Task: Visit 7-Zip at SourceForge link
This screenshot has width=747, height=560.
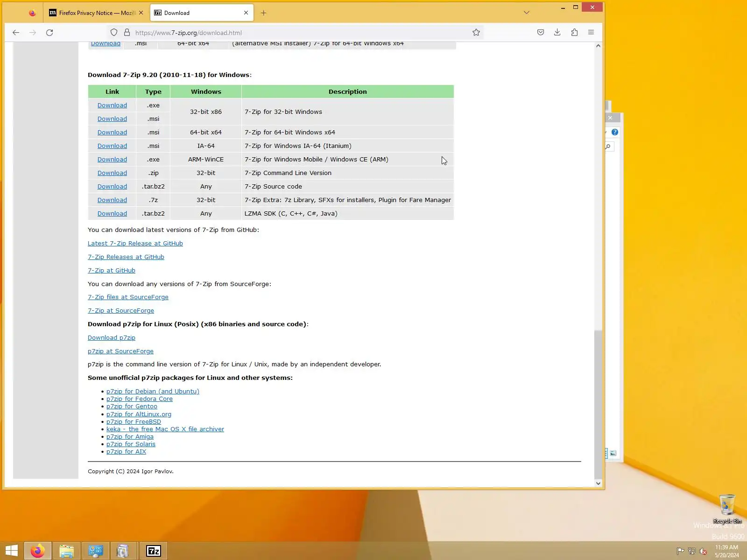Action: click(121, 311)
